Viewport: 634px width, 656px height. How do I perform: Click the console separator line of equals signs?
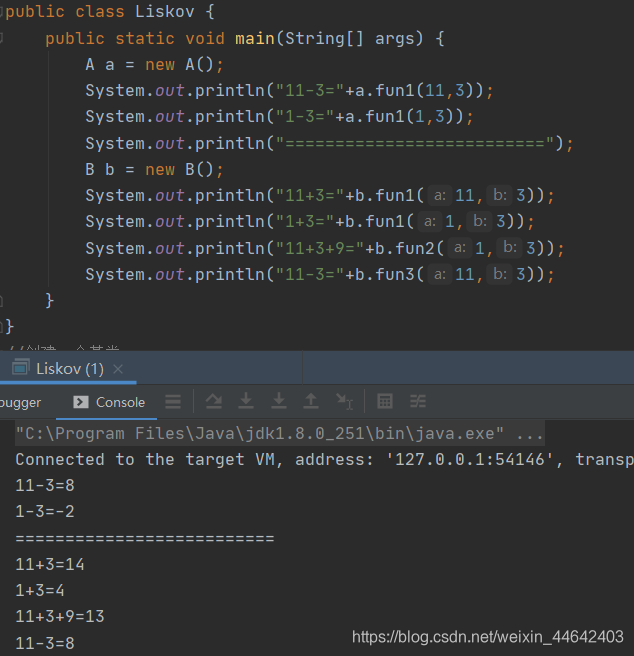[x=145, y=538]
